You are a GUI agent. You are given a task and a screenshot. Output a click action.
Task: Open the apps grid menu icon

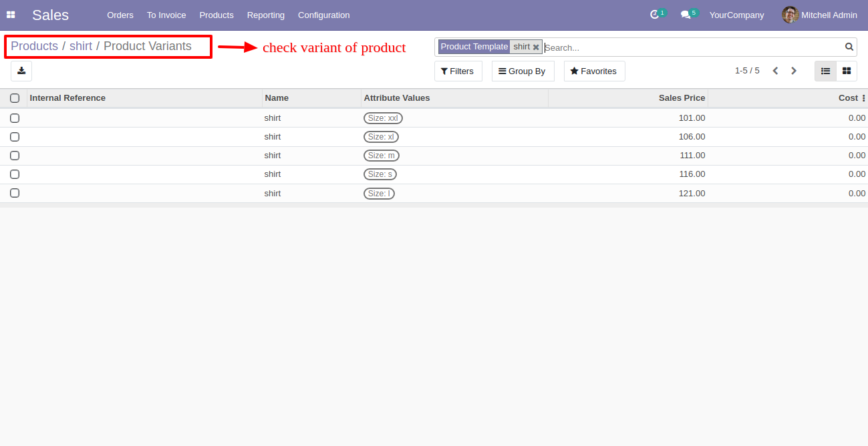click(11, 15)
